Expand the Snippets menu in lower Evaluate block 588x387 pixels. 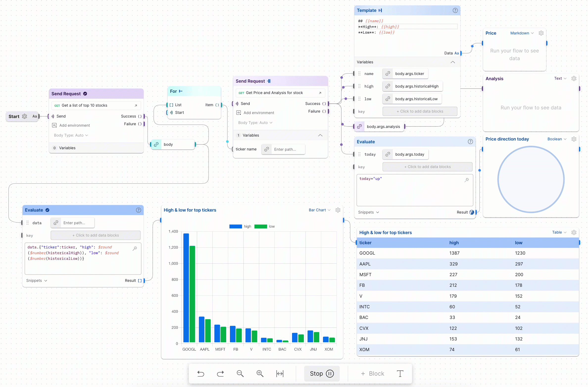[37, 281]
